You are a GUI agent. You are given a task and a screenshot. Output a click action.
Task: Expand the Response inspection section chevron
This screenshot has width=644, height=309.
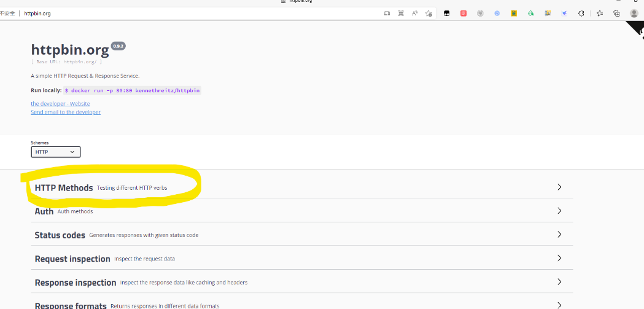click(559, 282)
